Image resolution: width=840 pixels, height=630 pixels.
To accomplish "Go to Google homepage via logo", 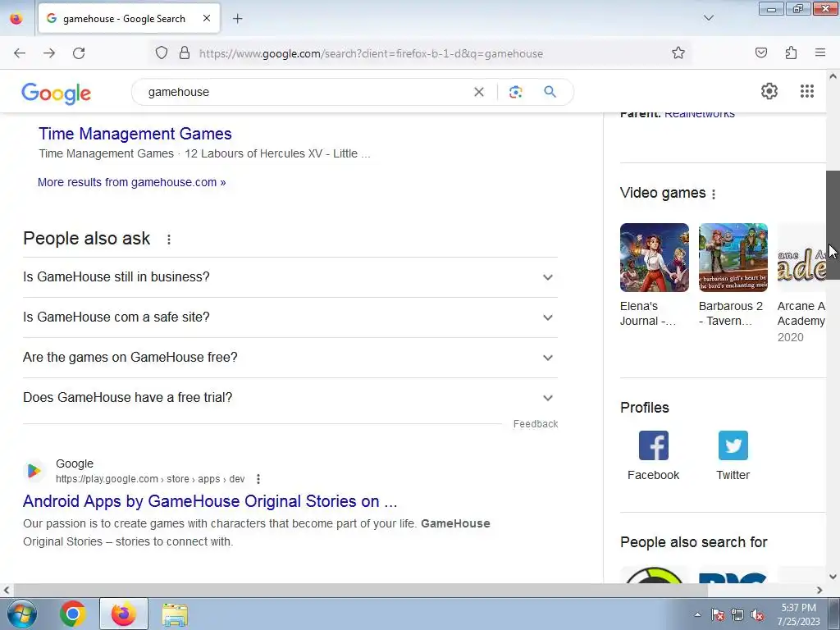I will [57, 94].
